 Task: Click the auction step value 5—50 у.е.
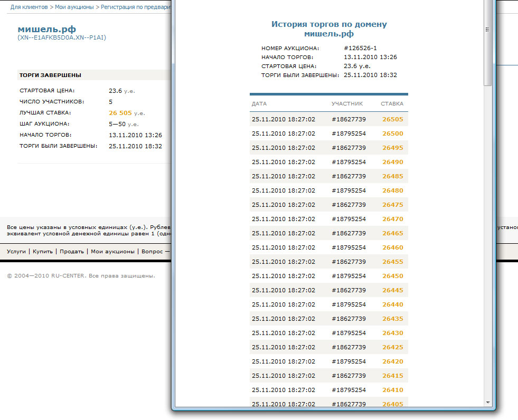tap(124, 124)
